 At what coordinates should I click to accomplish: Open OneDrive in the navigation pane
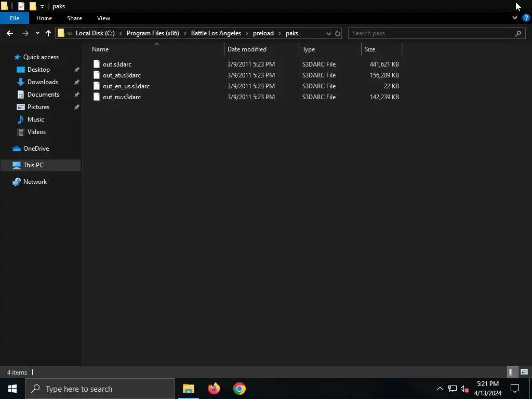(x=36, y=148)
